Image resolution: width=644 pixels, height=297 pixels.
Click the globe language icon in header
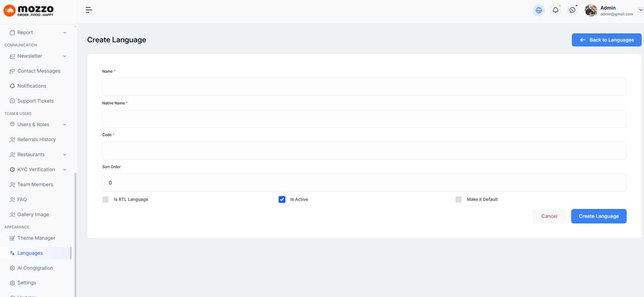[539, 10]
